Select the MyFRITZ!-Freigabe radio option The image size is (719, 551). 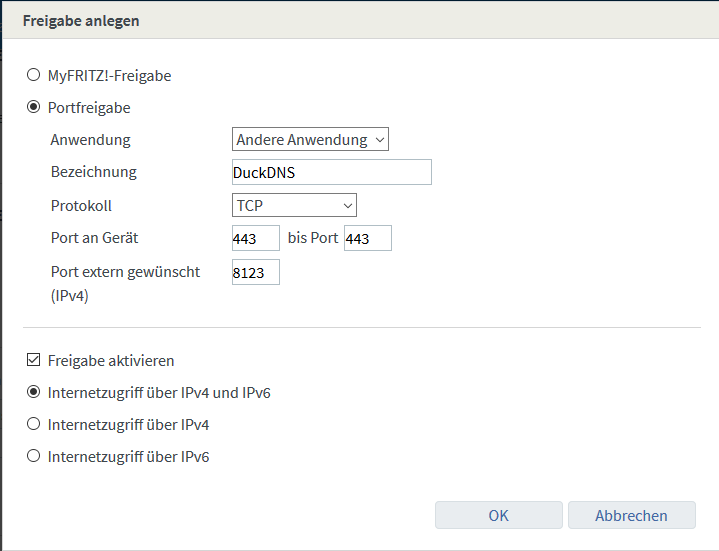33,75
